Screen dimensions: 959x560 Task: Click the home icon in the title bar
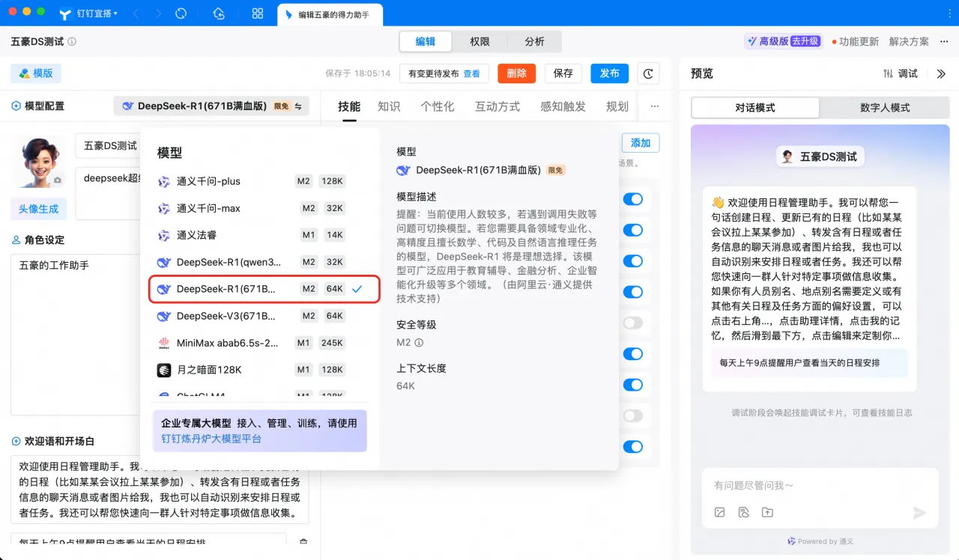click(x=219, y=13)
